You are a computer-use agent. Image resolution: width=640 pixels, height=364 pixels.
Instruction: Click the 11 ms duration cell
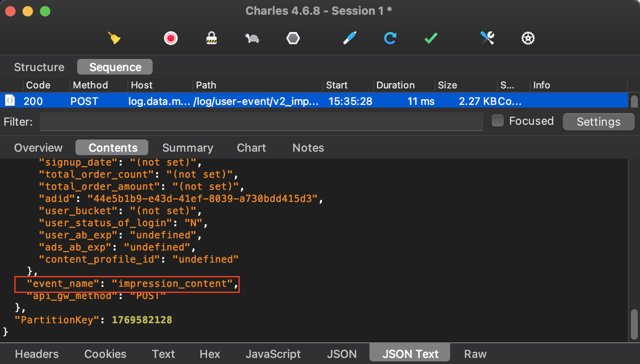pos(421,101)
